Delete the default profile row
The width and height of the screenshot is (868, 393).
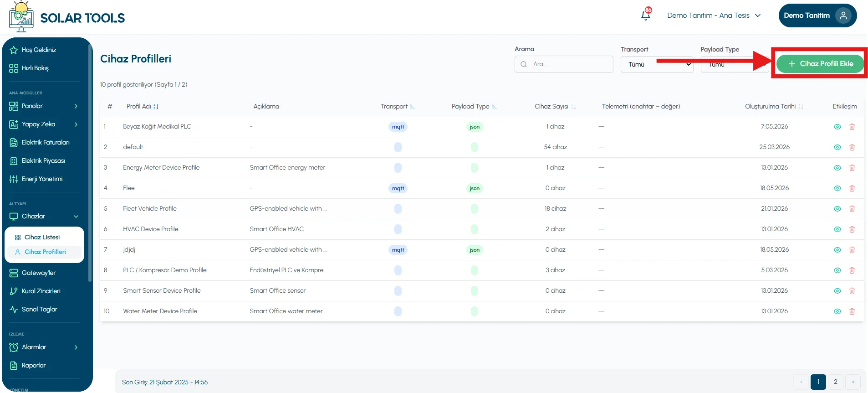[852, 147]
